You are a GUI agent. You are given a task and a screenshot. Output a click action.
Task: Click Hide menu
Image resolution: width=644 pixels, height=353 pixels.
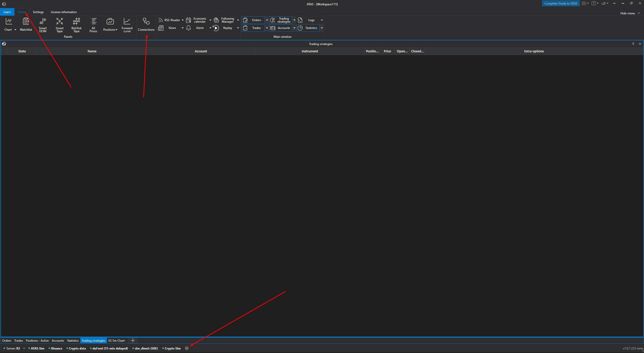click(630, 13)
